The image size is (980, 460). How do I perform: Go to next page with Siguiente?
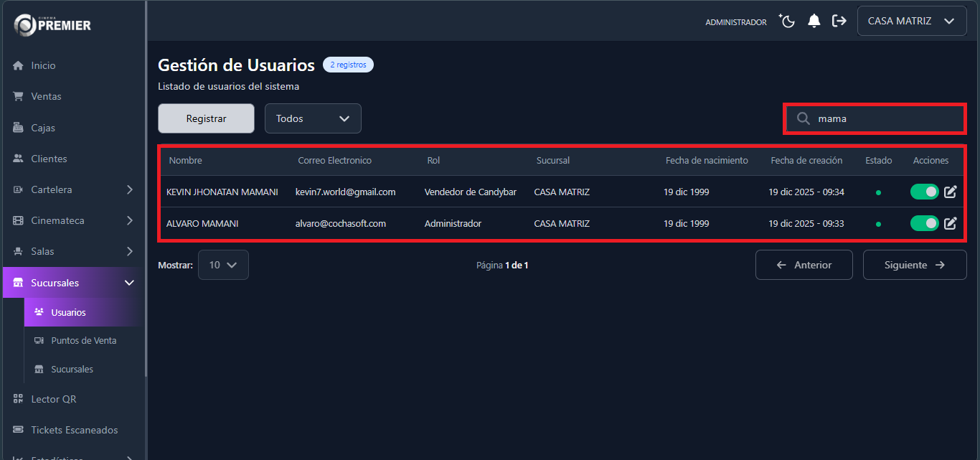tap(914, 265)
